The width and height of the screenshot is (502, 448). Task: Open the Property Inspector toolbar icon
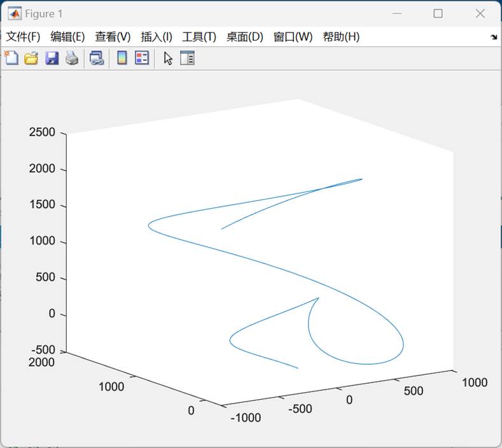187,59
